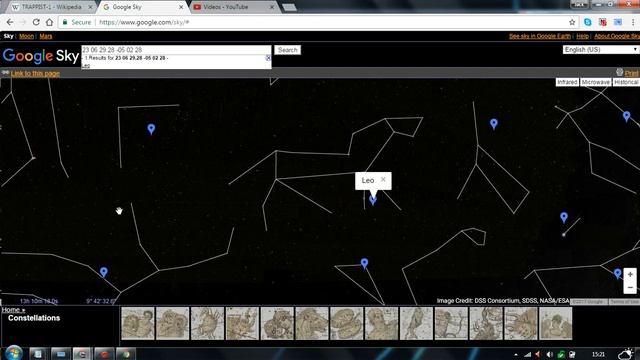Click the blue marker beneath the Leo label

[373, 200]
